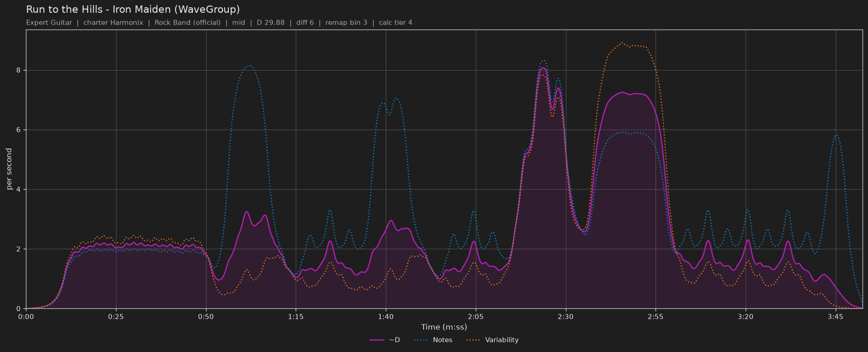
Task: Select the 'Expert Guitar' subtitle text
Action: 49,23
